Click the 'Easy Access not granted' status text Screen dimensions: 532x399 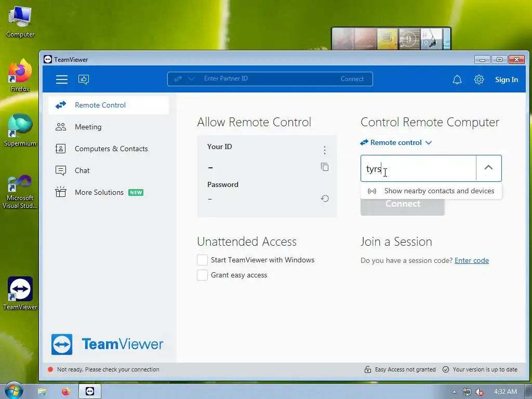(405, 369)
